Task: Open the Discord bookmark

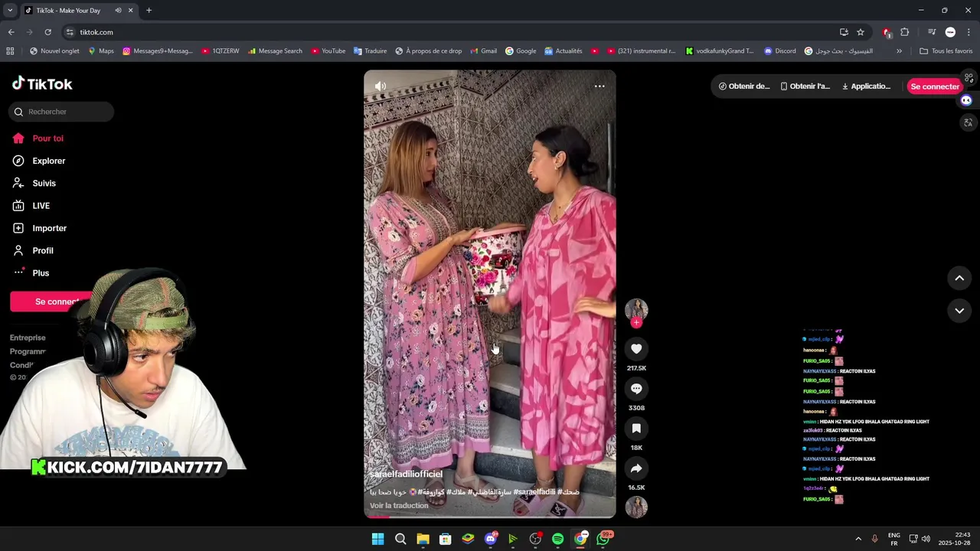Action: [780, 51]
